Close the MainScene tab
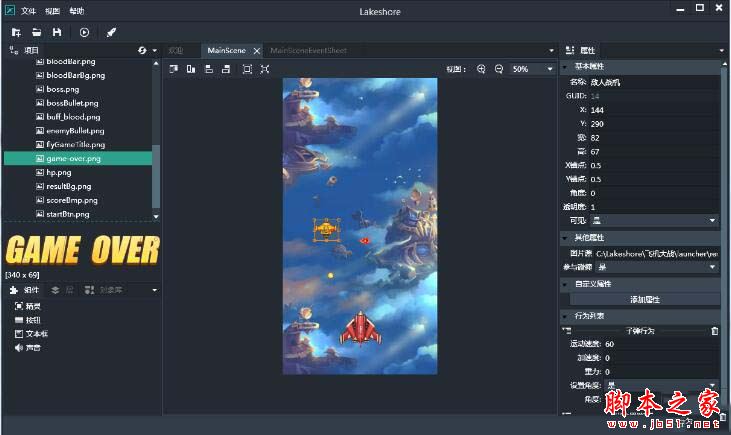The image size is (731, 435). (x=256, y=51)
